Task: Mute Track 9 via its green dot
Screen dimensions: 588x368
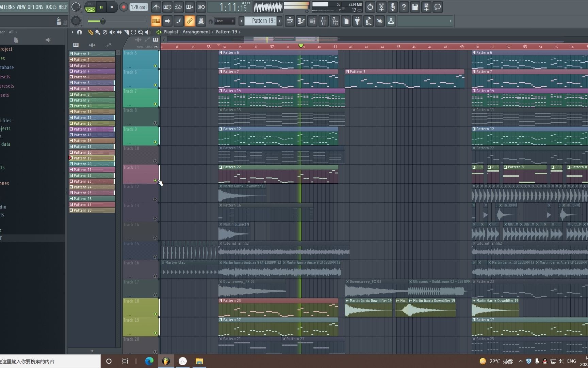Action: 155,142
